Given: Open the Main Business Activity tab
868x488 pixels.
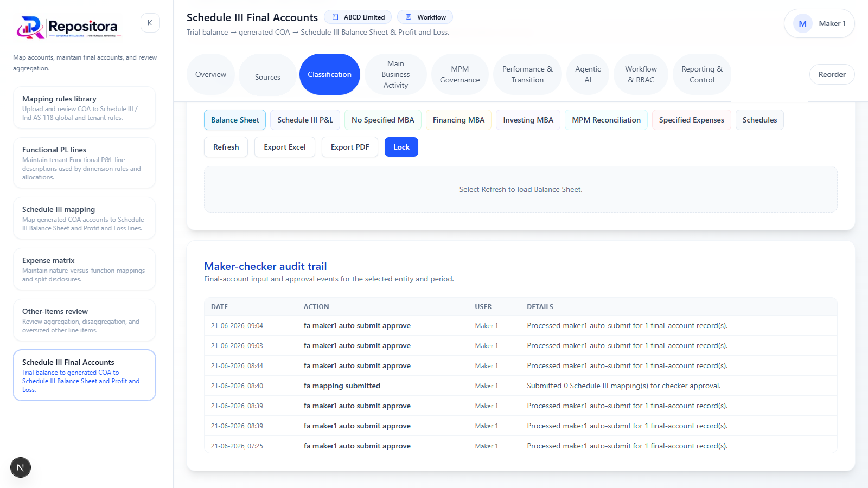Looking at the screenshot, I should click(x=395, y=74).
